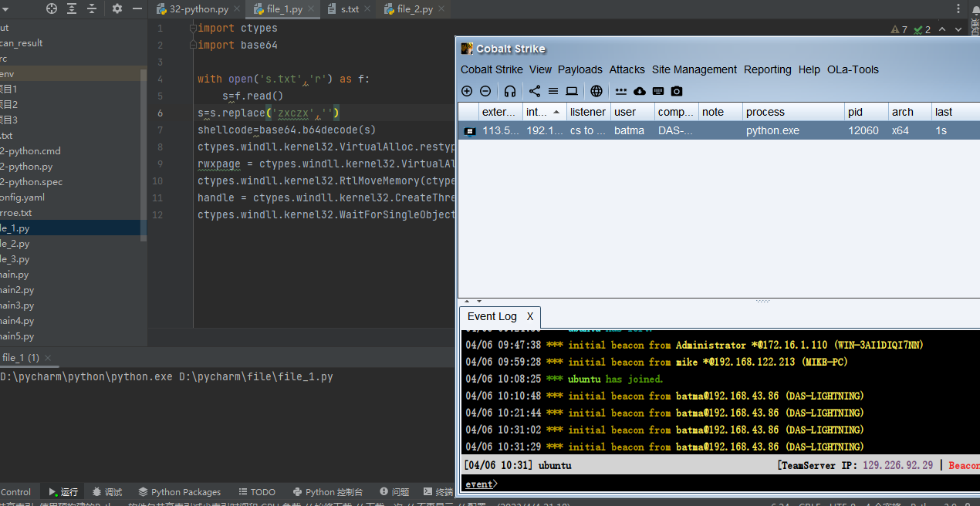
Task: Open config.yaml in project tree
Action: pyautogui.click(x=22, y=197)
